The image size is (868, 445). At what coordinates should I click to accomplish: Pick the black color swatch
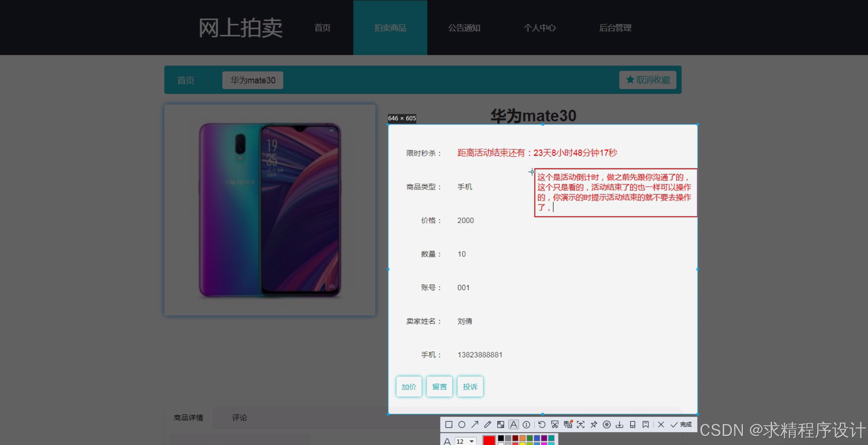point(501,438)
